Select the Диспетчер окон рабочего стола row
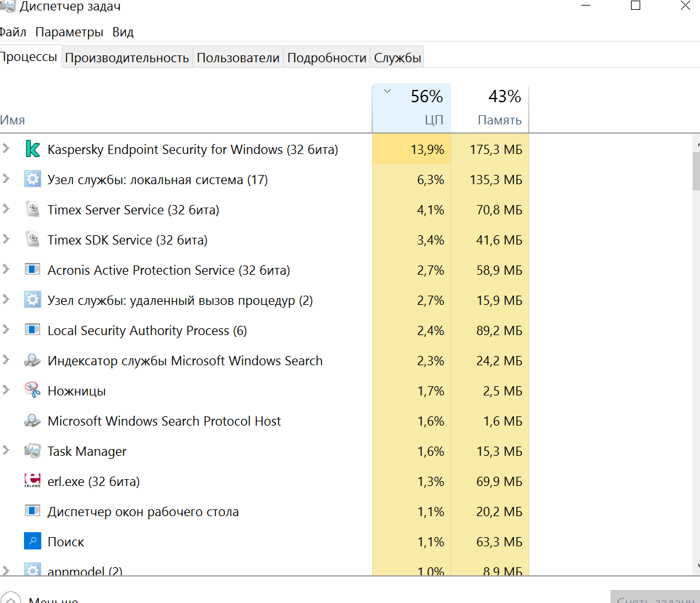This screenshot has height=603, width=700. point(264,511)
